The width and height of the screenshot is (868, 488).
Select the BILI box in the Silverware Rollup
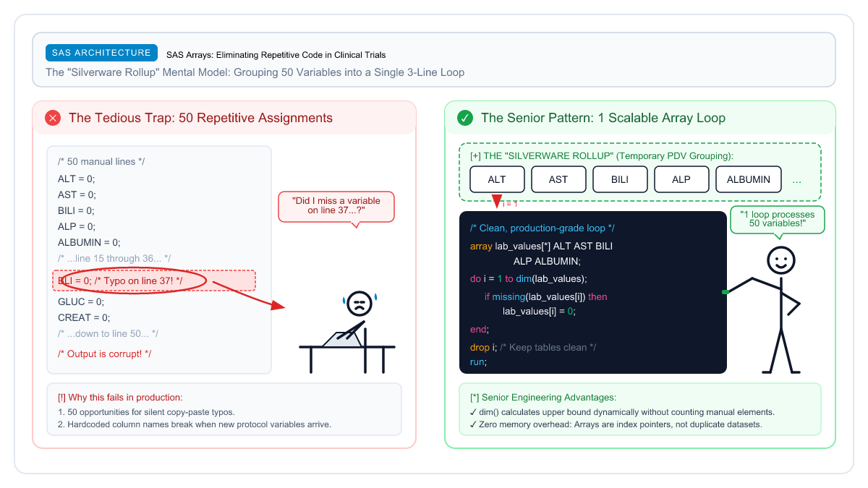tap(620, 179)
